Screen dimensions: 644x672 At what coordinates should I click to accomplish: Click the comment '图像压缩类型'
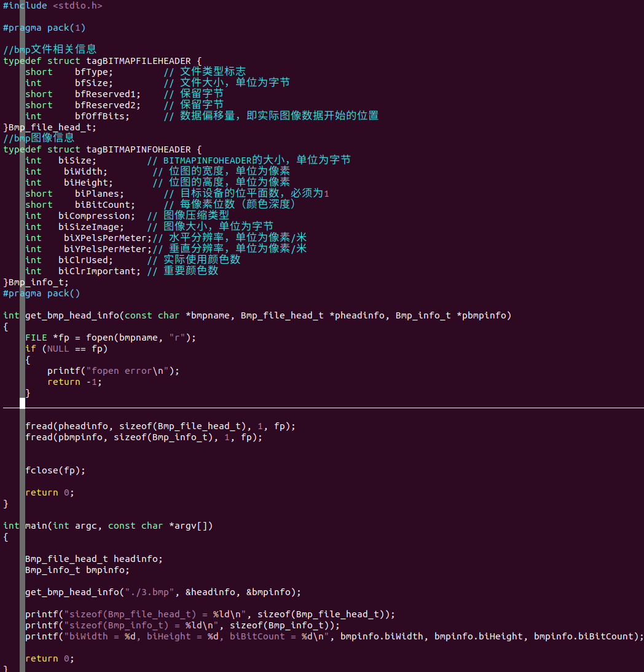coord(196,216)
